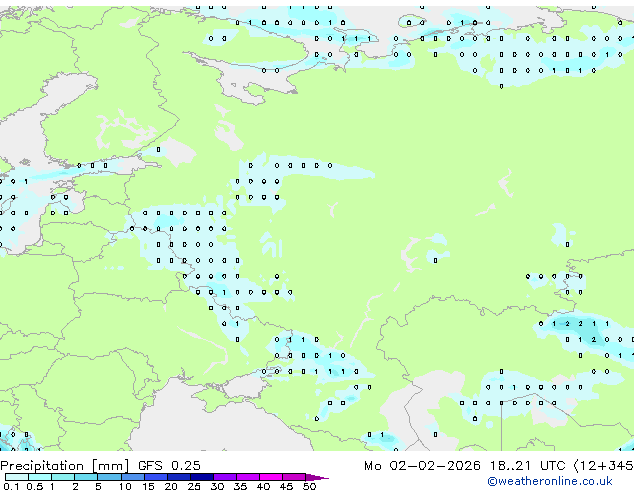The image size is (634, 490).
Task: Click the legend label "50"
Action: (309, 486)
